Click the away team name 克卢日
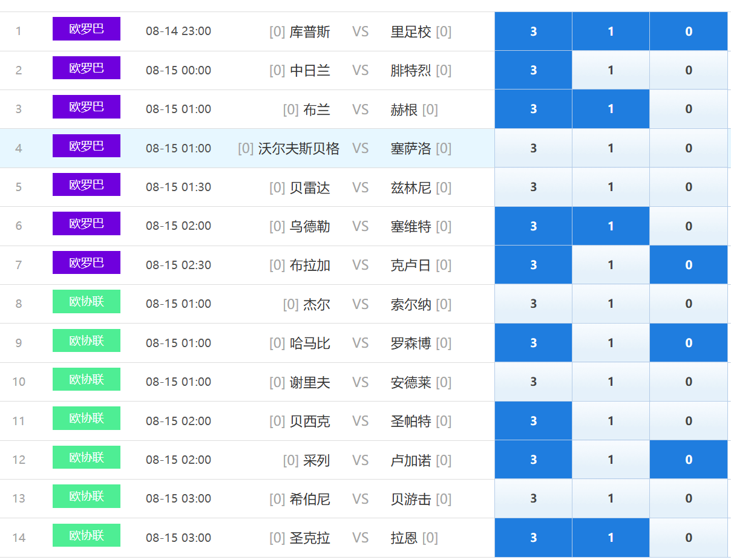Viewport: 731px width, 560px height. point(411,265)
